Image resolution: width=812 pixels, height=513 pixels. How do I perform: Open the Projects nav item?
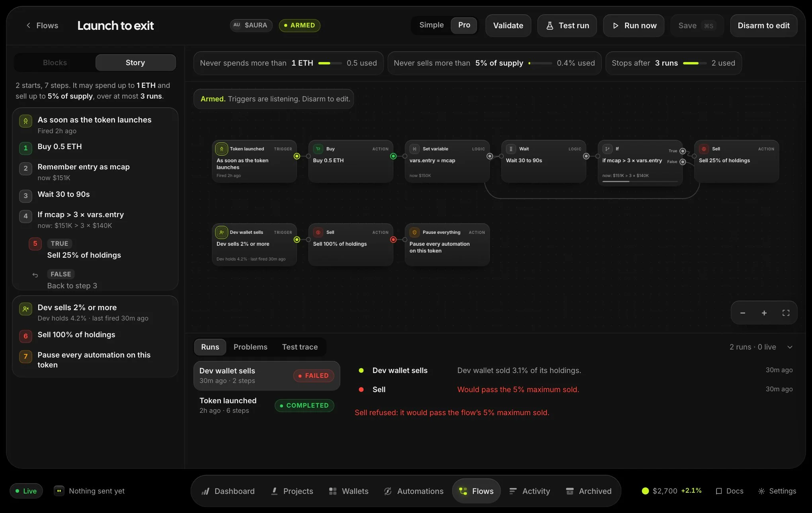292,491
